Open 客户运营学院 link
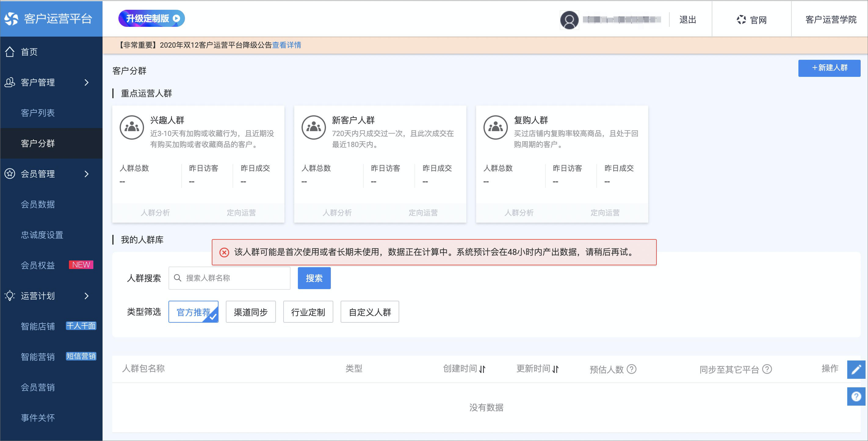 coord(830,20)
